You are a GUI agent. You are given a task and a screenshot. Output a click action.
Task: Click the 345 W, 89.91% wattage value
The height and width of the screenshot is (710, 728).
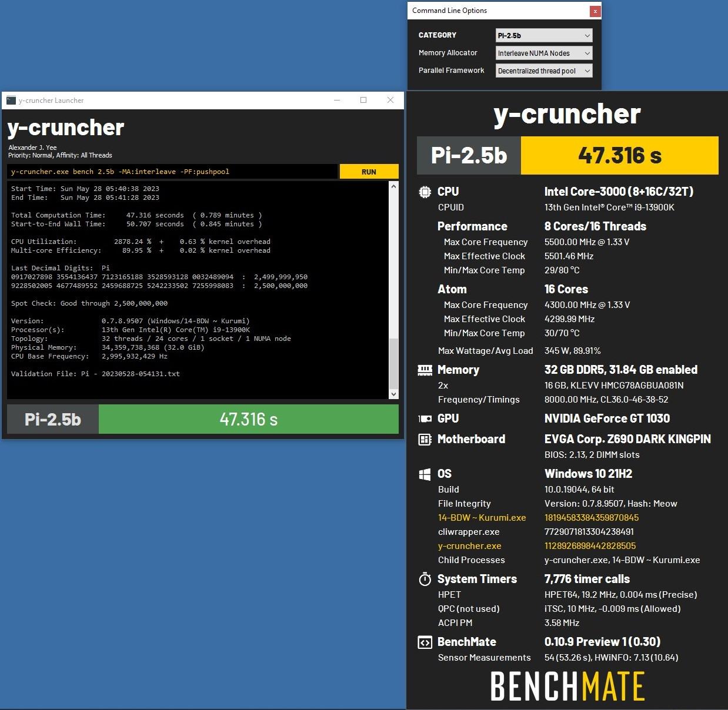(572, 351)
